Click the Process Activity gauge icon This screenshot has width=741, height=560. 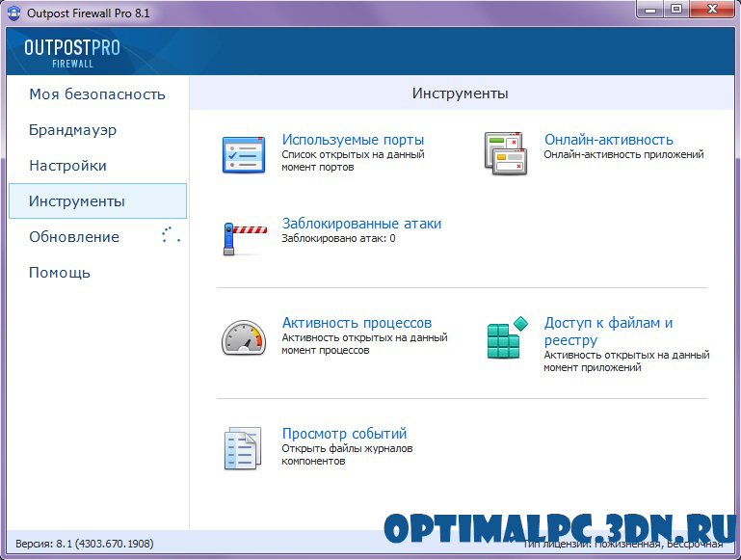244,337
